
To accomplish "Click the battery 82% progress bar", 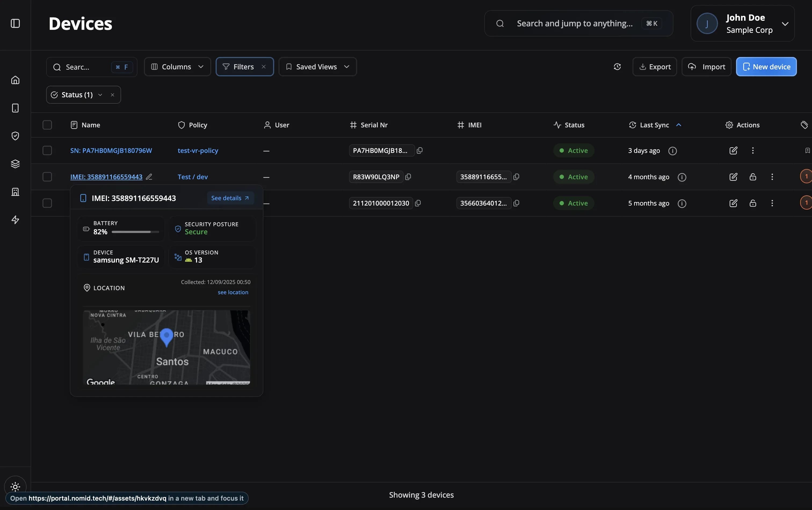I will [x=135, y=232].
